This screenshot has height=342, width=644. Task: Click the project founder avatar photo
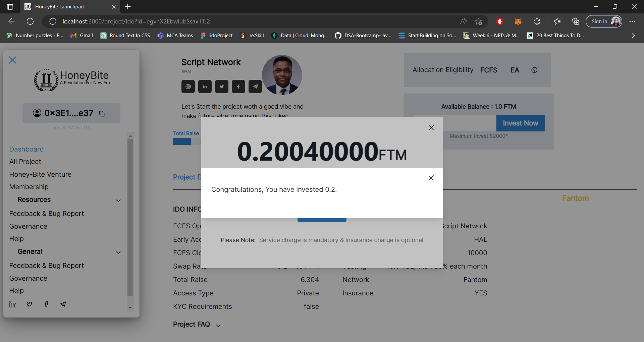tap(282, 75)
